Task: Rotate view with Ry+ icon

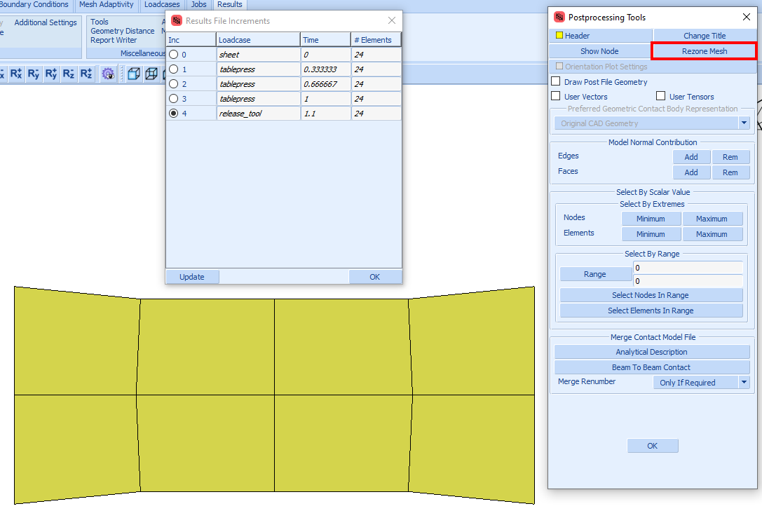Action: coord(51,74)
